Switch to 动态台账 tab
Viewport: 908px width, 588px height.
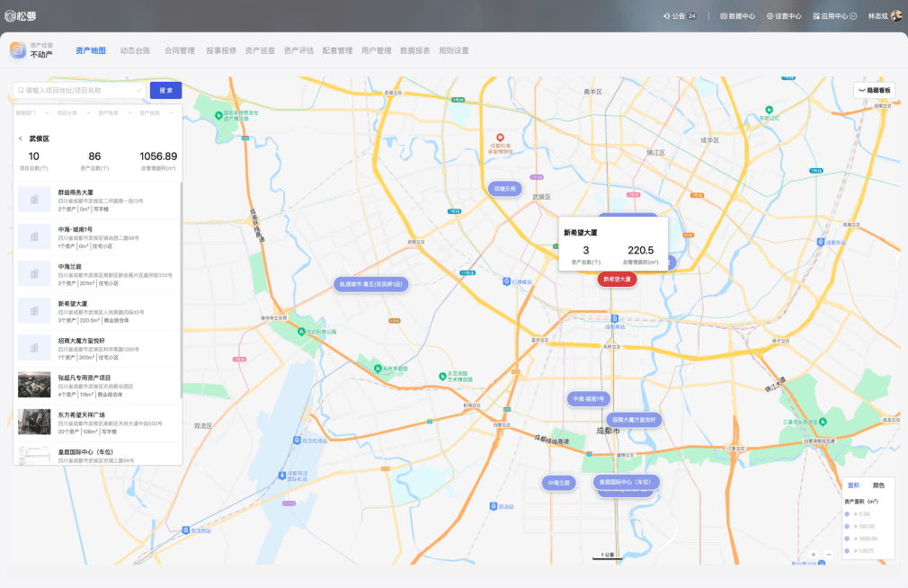click(135, 50)
